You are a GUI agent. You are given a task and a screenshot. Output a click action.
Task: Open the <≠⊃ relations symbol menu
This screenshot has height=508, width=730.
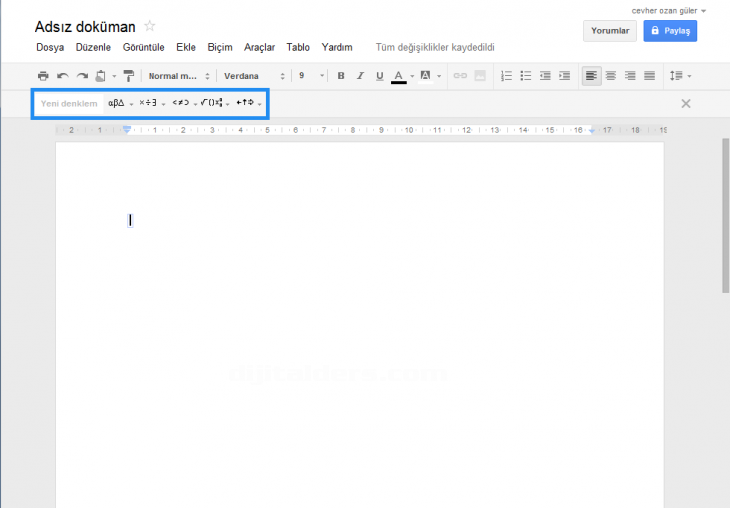(184, 103)
